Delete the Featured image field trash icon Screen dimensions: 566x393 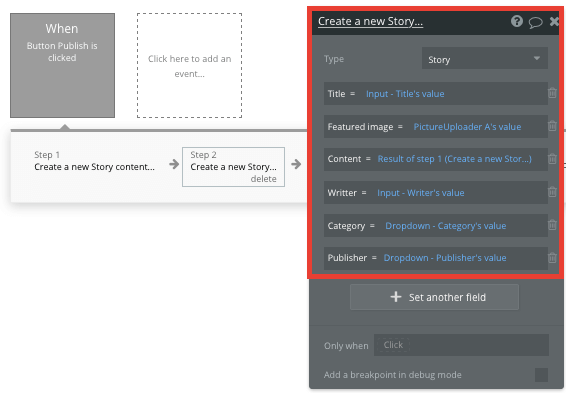[552, 126]
